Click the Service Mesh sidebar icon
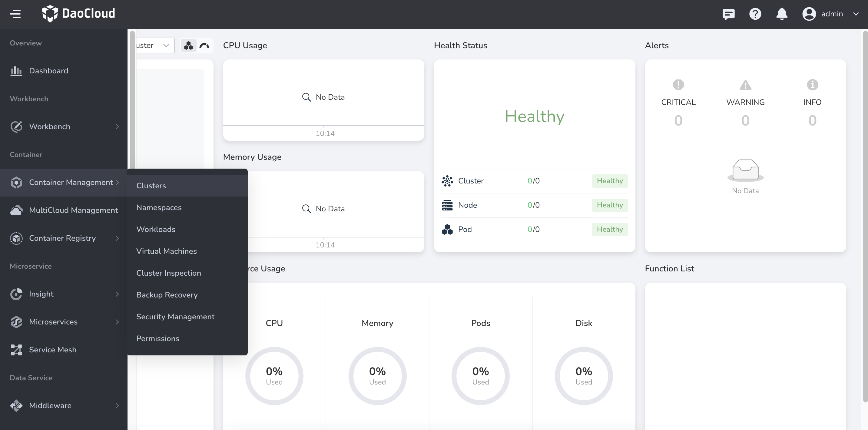This screenshot has height=430, width=868. (16, 350)
